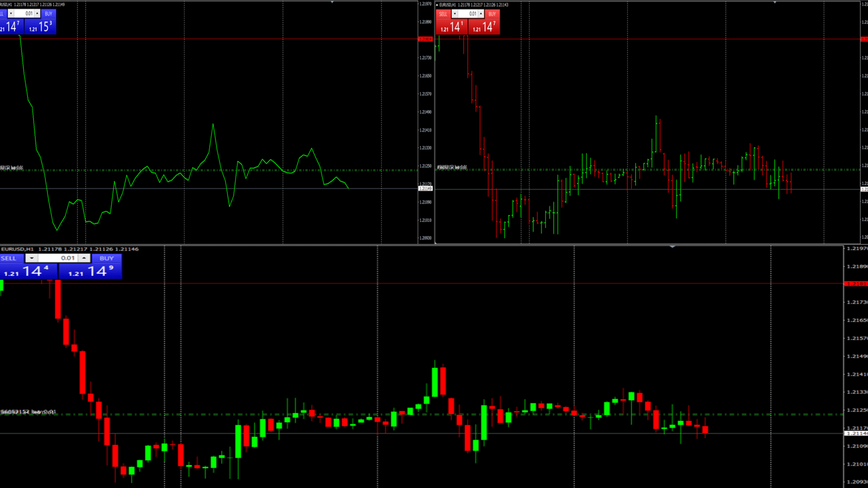Click the 0.01 volume input field on bottom chart
Image resolution: width=868 pixels, height=488 pixels.
67,258
